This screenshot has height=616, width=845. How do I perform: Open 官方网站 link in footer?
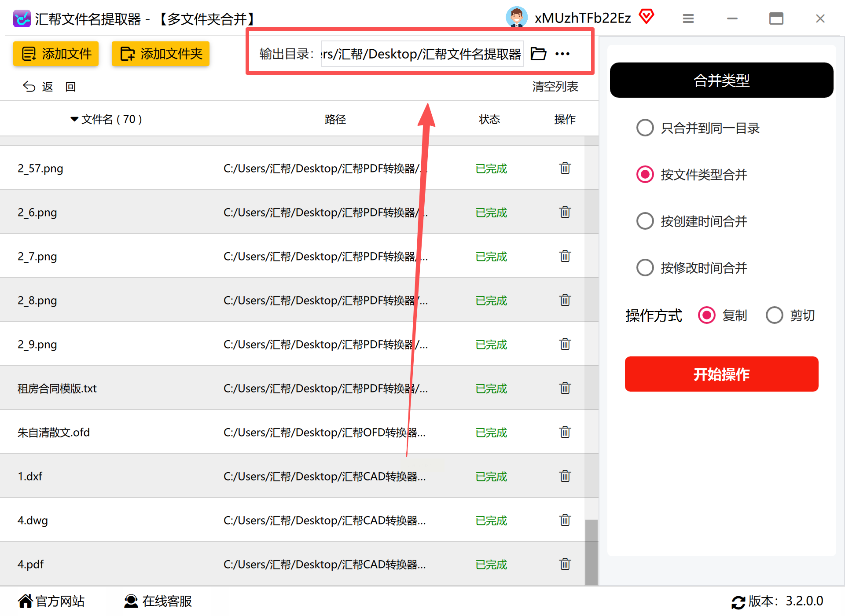click(x=51, y=601)
